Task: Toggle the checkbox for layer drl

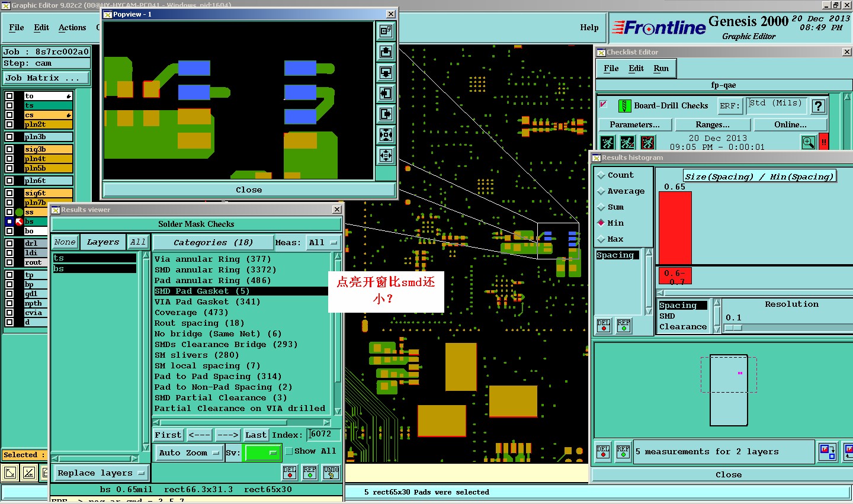Action: point(9,243)
